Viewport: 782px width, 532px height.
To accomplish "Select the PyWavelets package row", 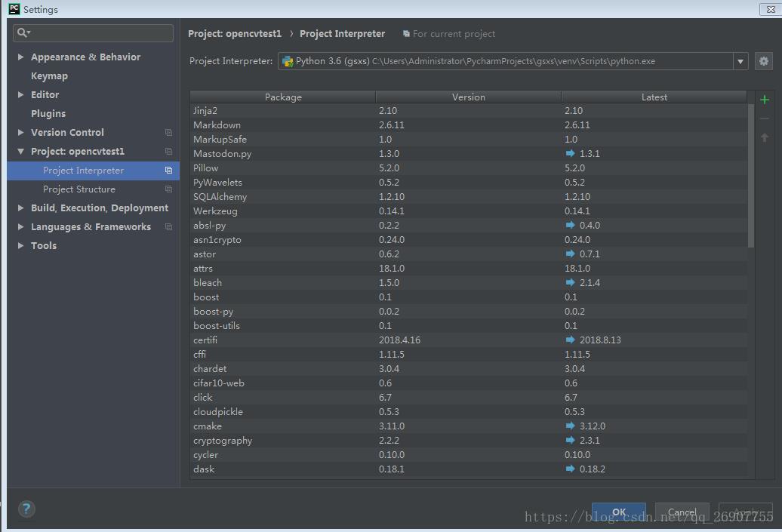I will (468, 182).
